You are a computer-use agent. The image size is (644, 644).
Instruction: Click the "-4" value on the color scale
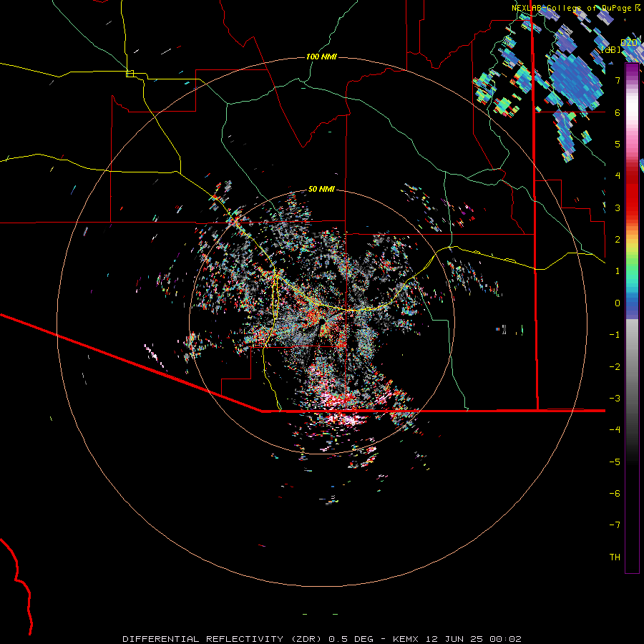click(x=615, y=430)
